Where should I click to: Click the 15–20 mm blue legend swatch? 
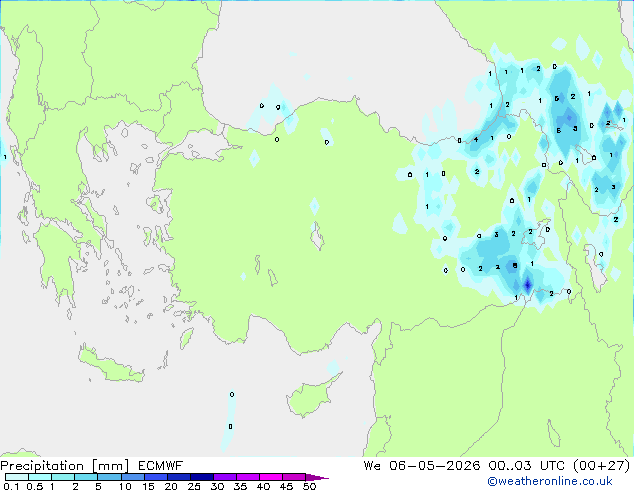click(156, 477)
